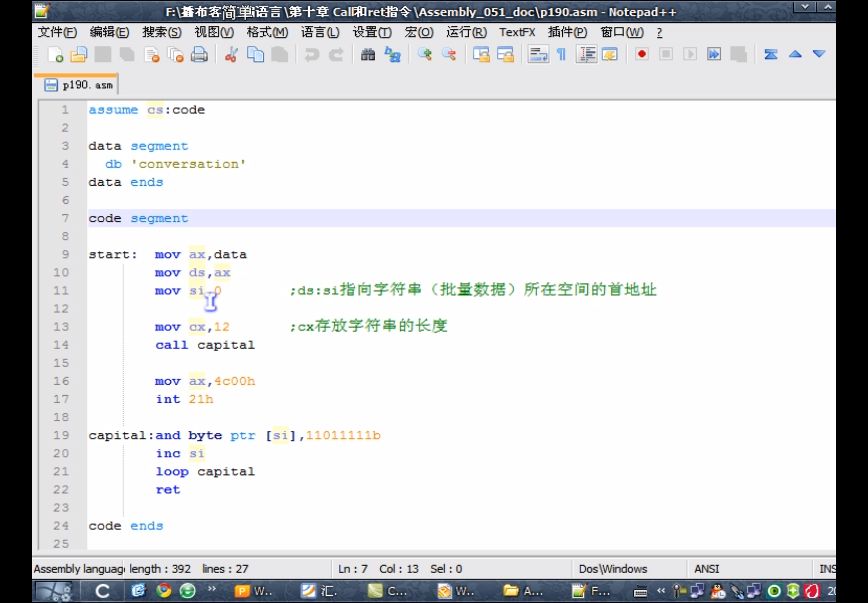The height and width of the screenshot is (603, 868).
Task: Cut selection with the scissors icon
Action: pyautogui.click(x=231, y=55)
